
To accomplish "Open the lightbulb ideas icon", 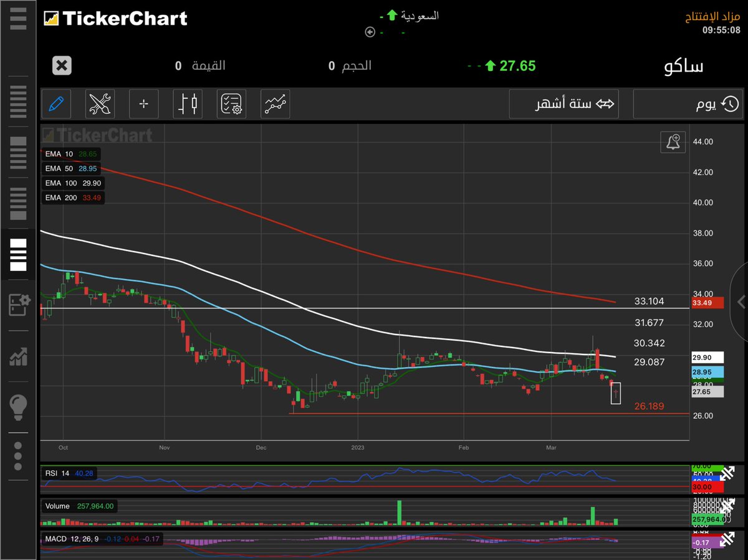I will [x=18, y=408].
